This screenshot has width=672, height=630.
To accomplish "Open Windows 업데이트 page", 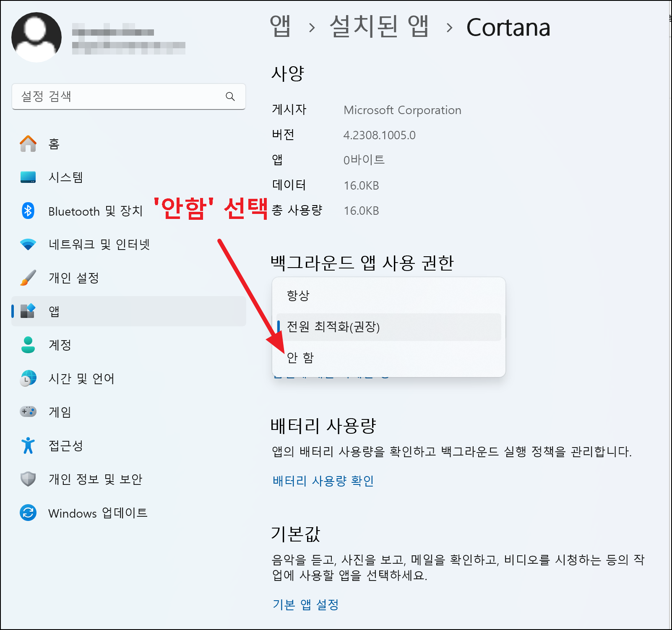I will coord(129,513).
